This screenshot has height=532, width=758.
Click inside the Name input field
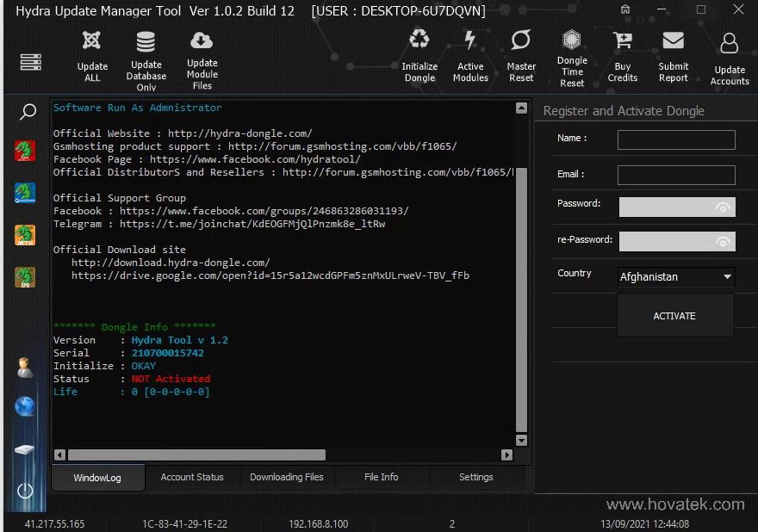click(676, 139)
